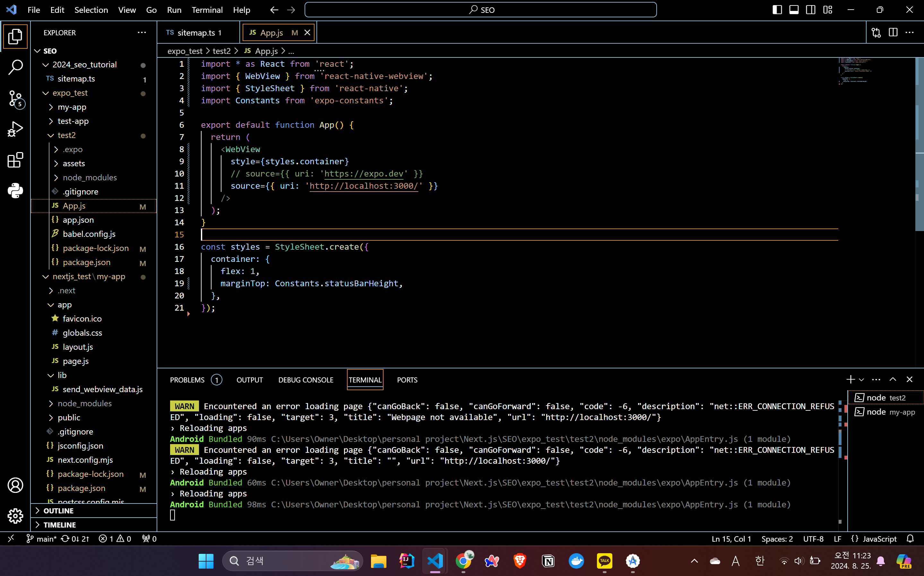Expand the OUTLINE section
Image resolution: width=924 pixels, height=576 pixels.
[58, 511]
